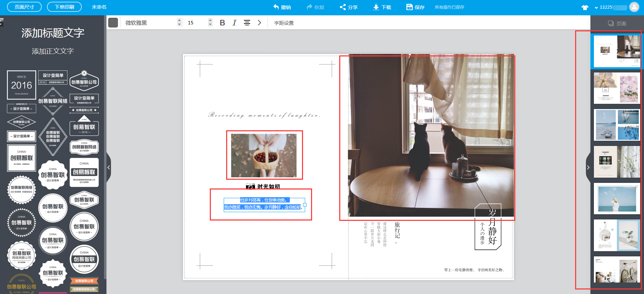
Task: Select the orange ribbon 创易智联公司 template
Action: coord(84,281)
